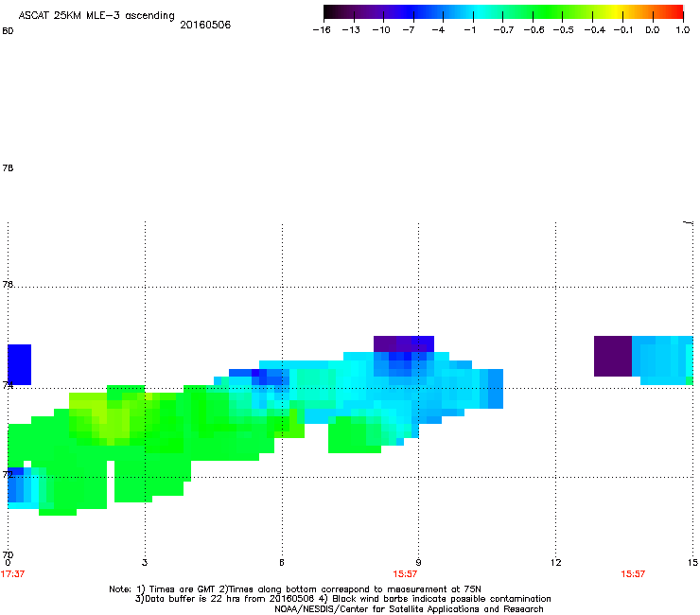The image size is (700, 615).
Task: Click the color bar label -13
Action: (x=351, y=30)
